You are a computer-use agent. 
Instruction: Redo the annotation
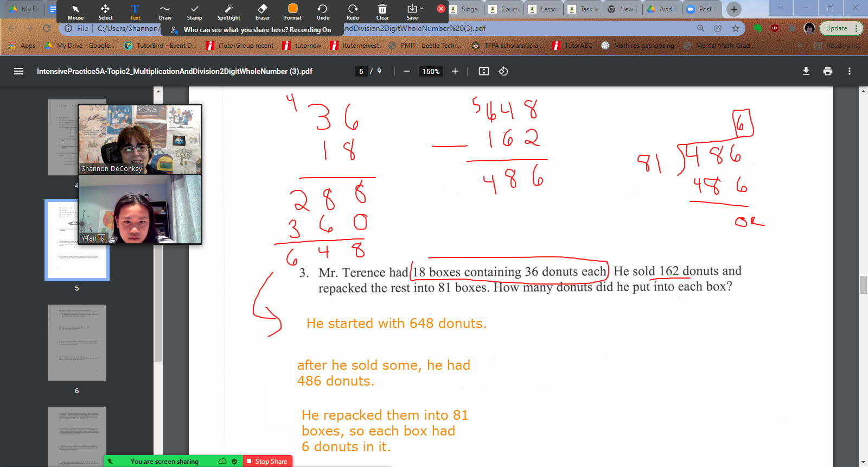(353, 11)
